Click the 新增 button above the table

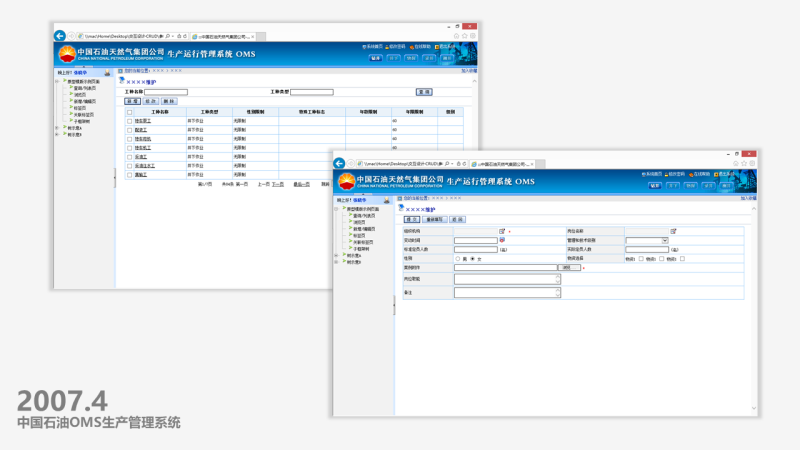pos(132,101)
